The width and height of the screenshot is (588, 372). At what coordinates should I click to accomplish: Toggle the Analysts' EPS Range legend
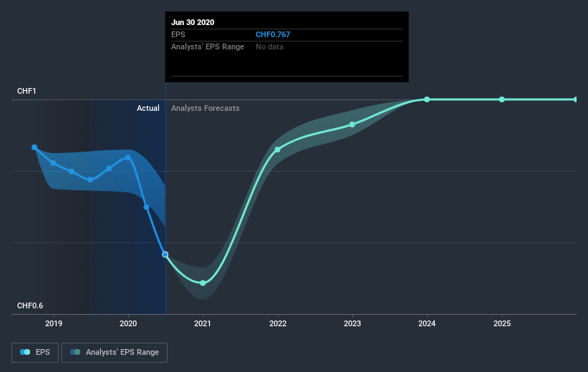tap(115, 353)
